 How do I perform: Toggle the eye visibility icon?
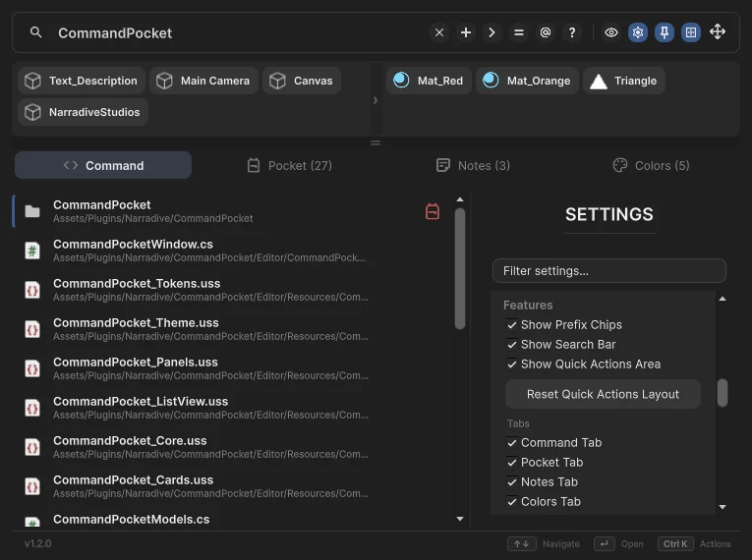coord(611,32)
